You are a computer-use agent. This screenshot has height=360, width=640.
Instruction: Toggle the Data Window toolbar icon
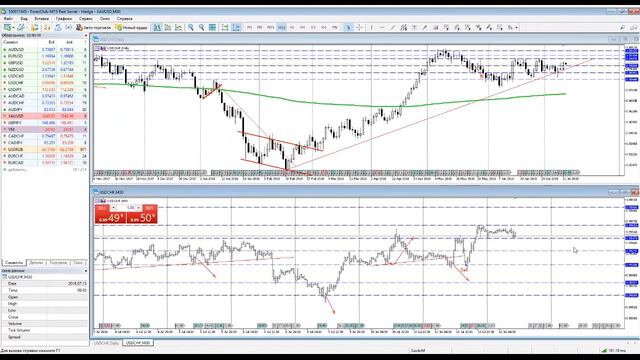click(x=47, y=27)
